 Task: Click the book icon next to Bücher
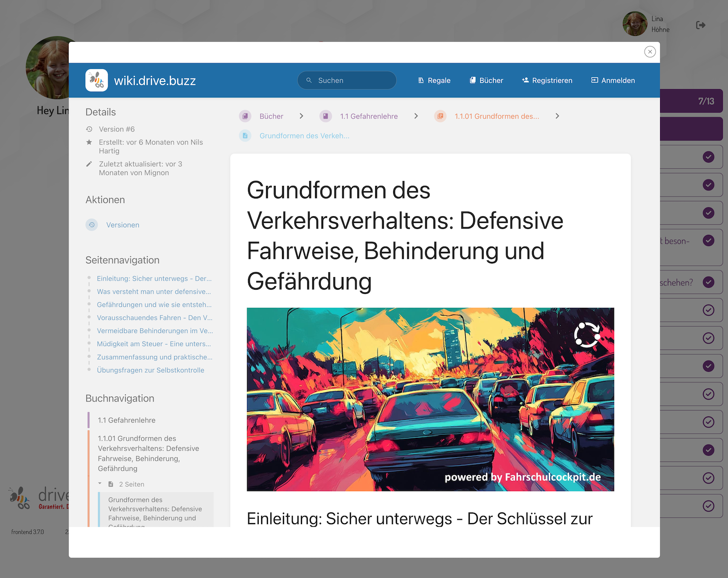[472, 80]
